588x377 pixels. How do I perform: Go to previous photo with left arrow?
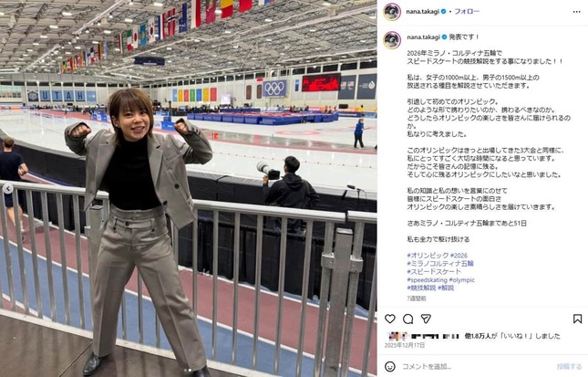click(8, 188)
